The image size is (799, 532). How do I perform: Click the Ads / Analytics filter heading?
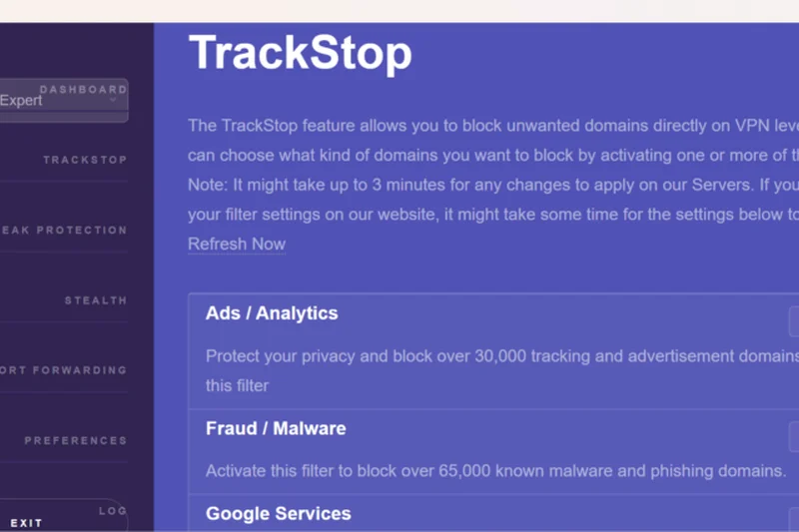[272, 313]
